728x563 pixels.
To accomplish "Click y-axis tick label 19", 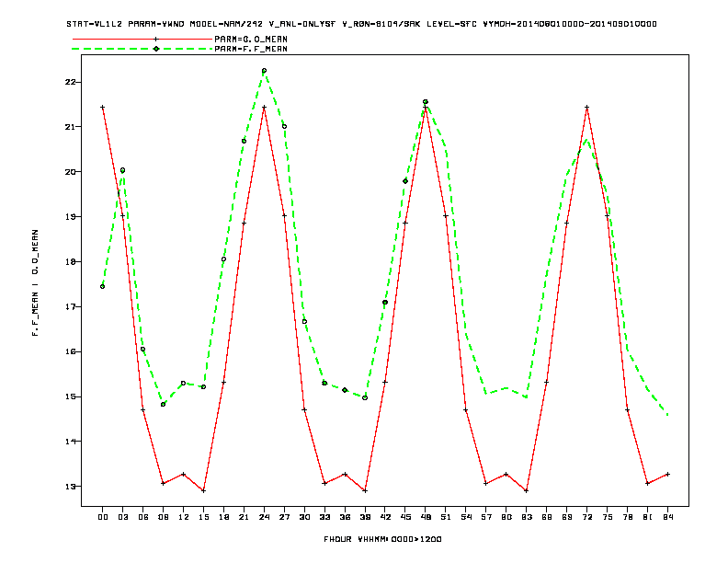I will 70,217.
